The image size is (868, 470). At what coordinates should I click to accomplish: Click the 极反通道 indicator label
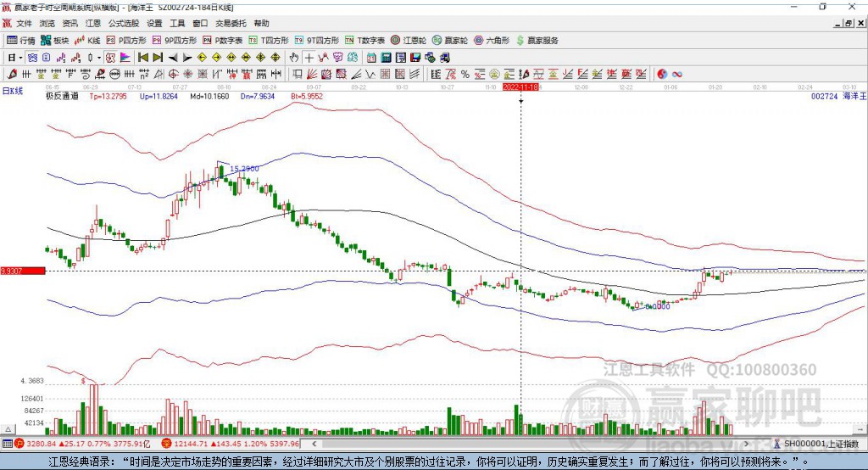62,97
